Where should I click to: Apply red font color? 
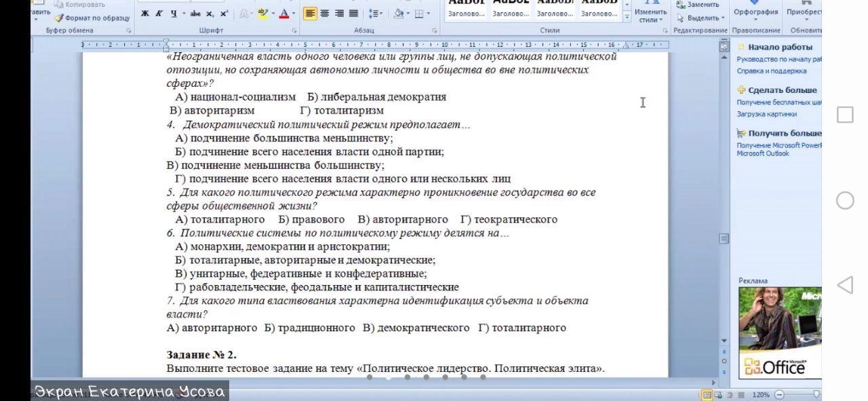click(x=284, y=14)
